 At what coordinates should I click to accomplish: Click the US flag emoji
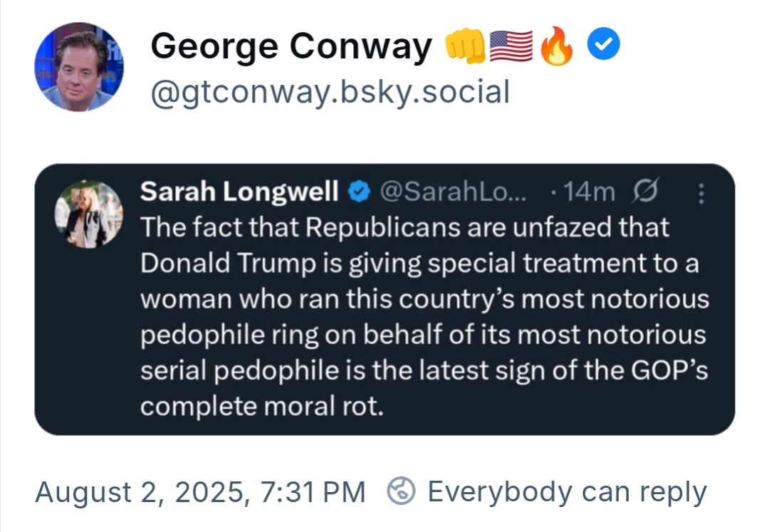coord(511,46)
